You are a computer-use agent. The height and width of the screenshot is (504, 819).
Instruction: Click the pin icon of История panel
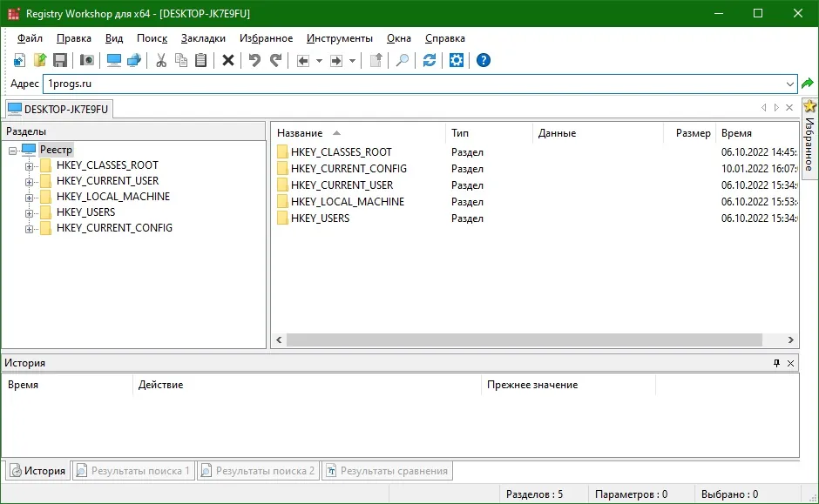pos(776,363)
